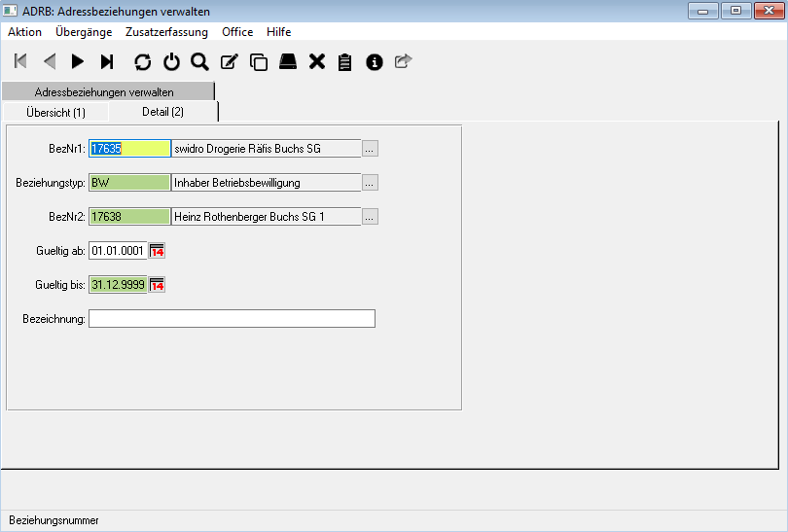Screen dimensions: 788x532
Task: Click the power icon in toolbar
Action: pyautogui.click(x=171, y=62)
